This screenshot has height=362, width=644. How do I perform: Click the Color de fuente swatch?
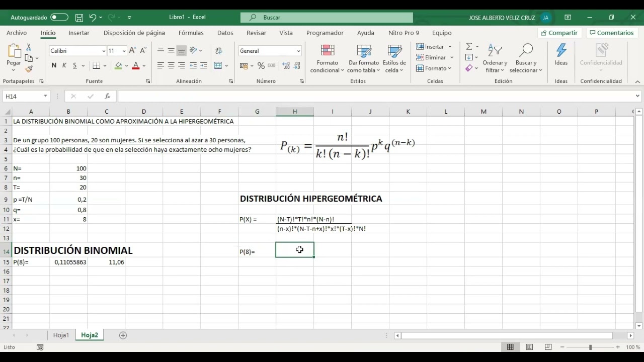(135, 65)
